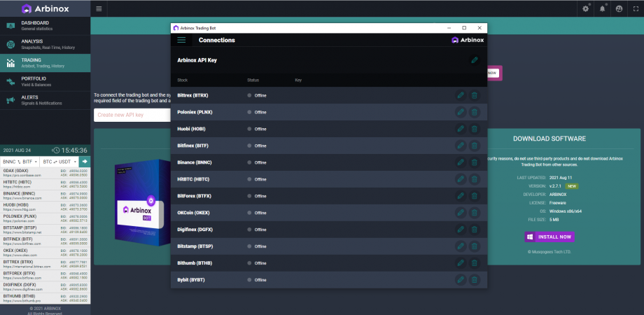Select the BINANCE (BNNC) ticker row
This screenshot has height=315, width=644.
[45, 196]
